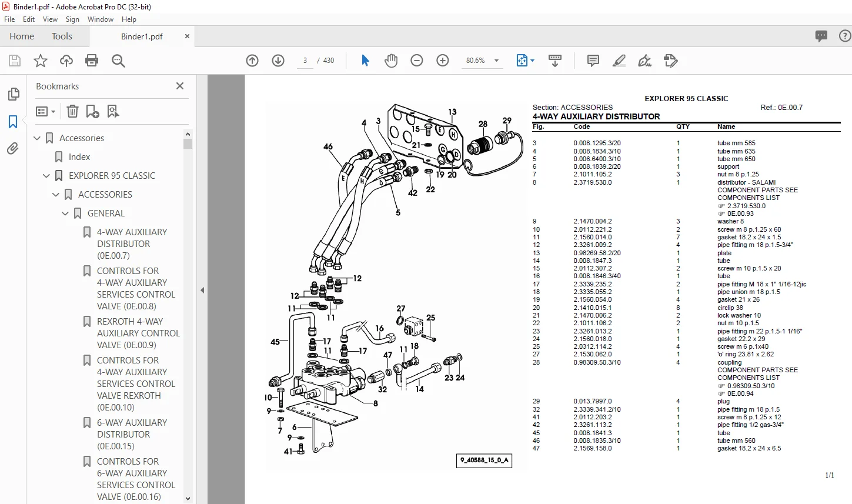The height and width of the screenshot is (504, 852).
Task: Find the current bookmark
Action: click(x=113, y=111)
